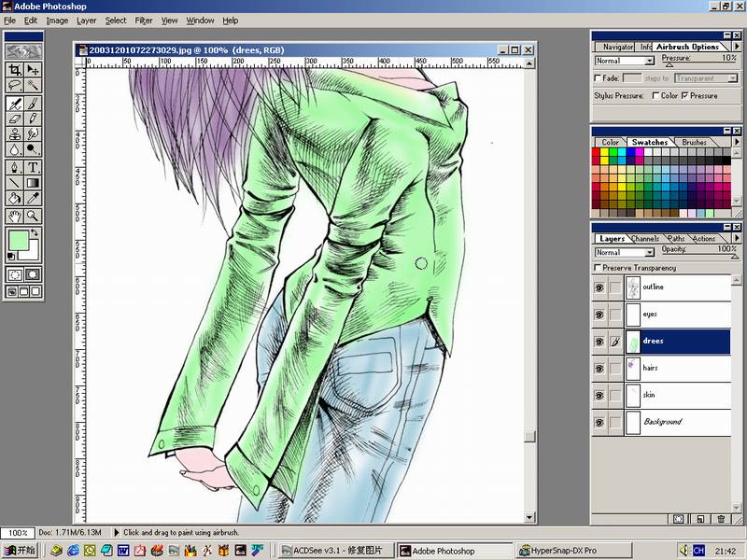This screenshot has height=560, width=747.
Task: Switch to Quick Mask mode
Action: 33,274
